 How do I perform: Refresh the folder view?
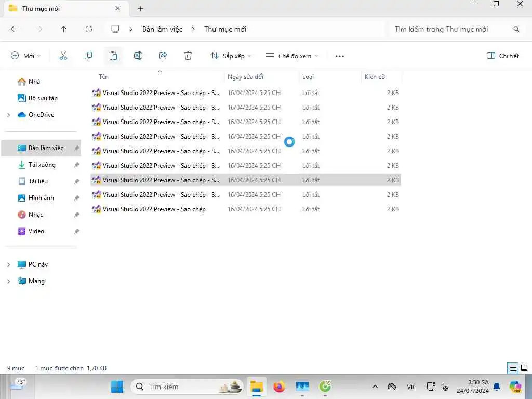coord(89,29)
